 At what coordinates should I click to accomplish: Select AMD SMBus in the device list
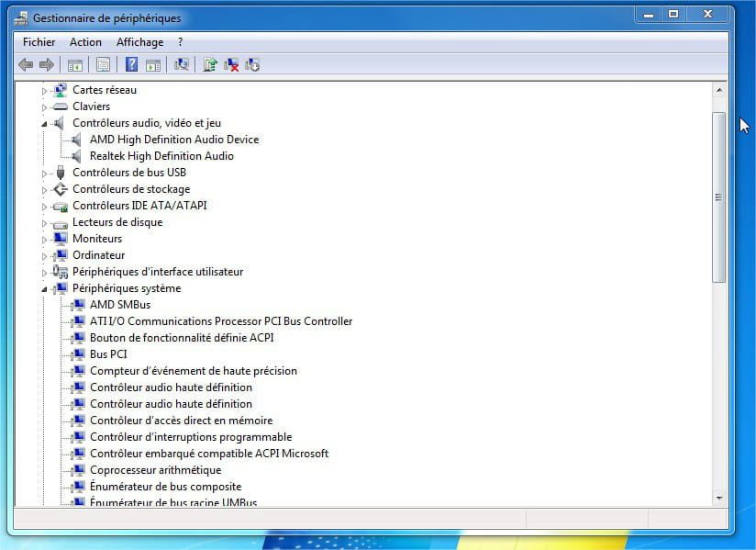119,305
